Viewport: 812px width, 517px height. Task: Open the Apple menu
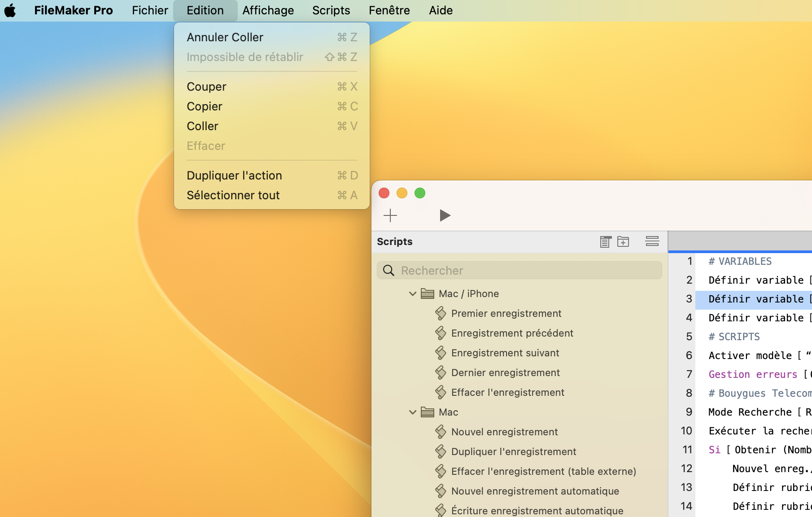10,10
